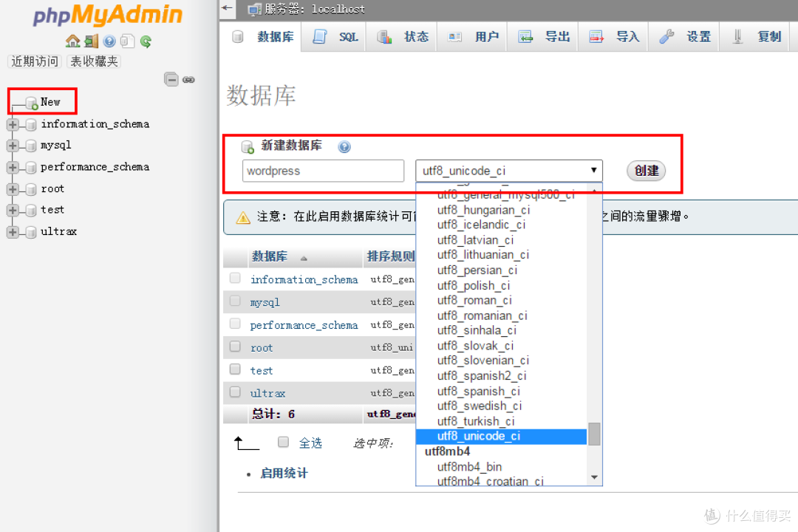
Task: Pick utf8_hungarian_ci from the list
Action: [501, 210]
